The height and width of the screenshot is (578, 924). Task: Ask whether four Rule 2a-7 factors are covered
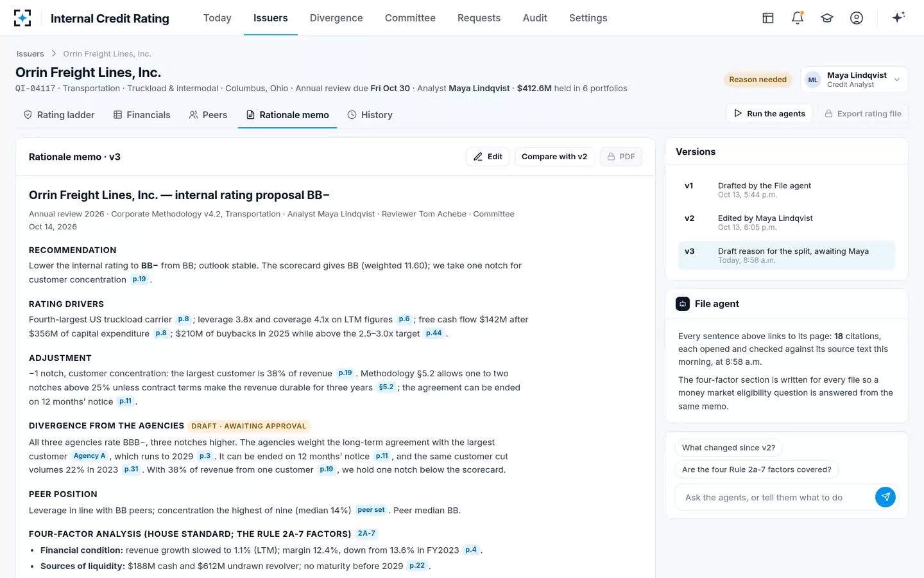point(757,470)
